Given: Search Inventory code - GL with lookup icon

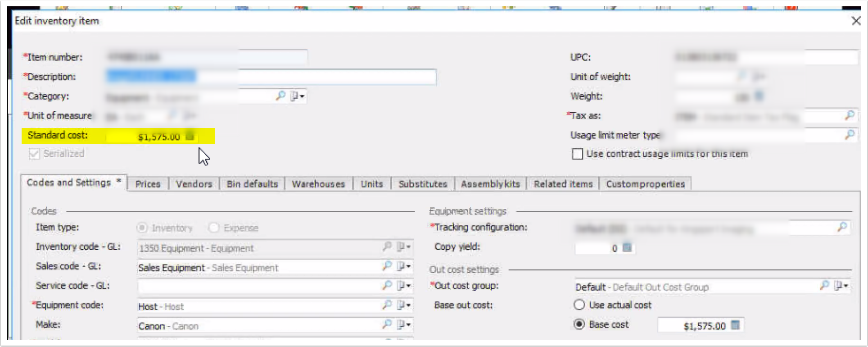Looking at the screenshot, I should [x=387, y=247].
